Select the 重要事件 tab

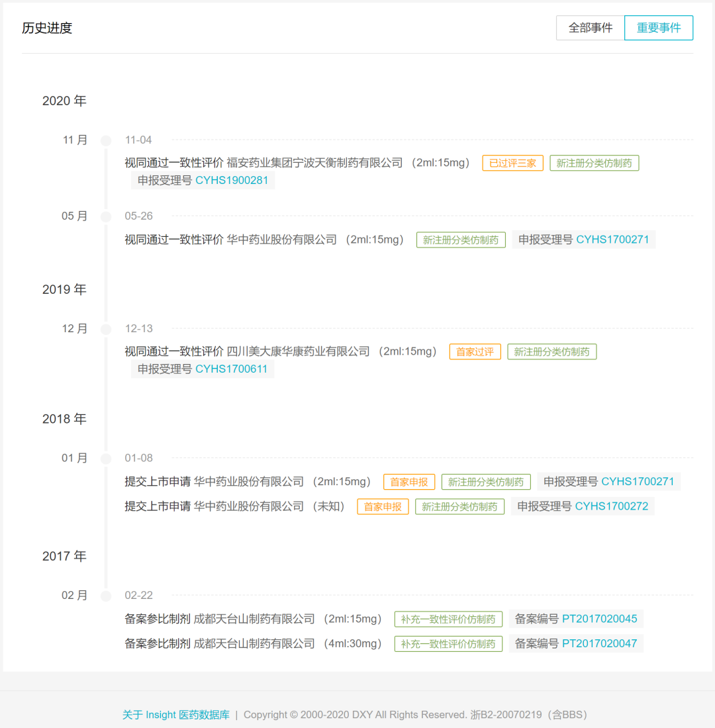click(x=659, y=28)
